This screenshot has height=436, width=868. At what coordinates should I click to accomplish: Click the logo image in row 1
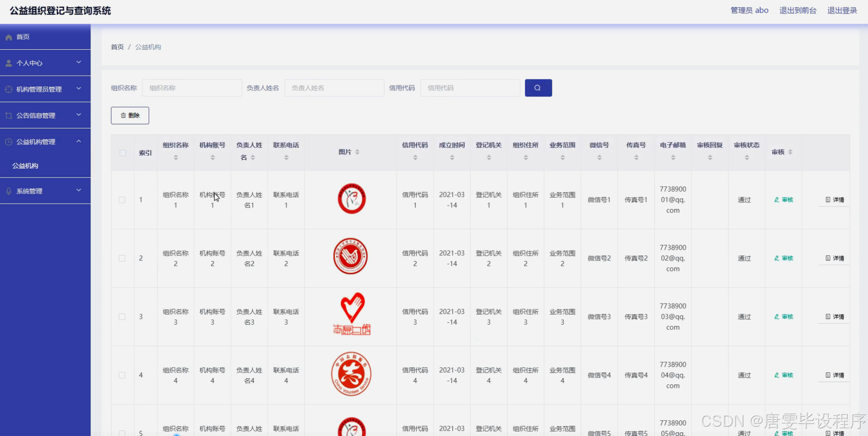351,199
